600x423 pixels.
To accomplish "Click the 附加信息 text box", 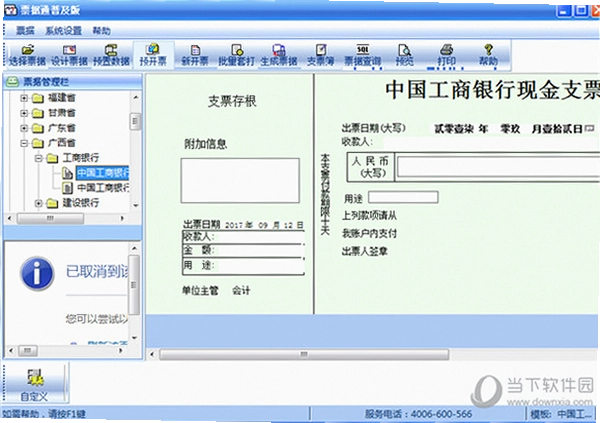I will point(240,180).
